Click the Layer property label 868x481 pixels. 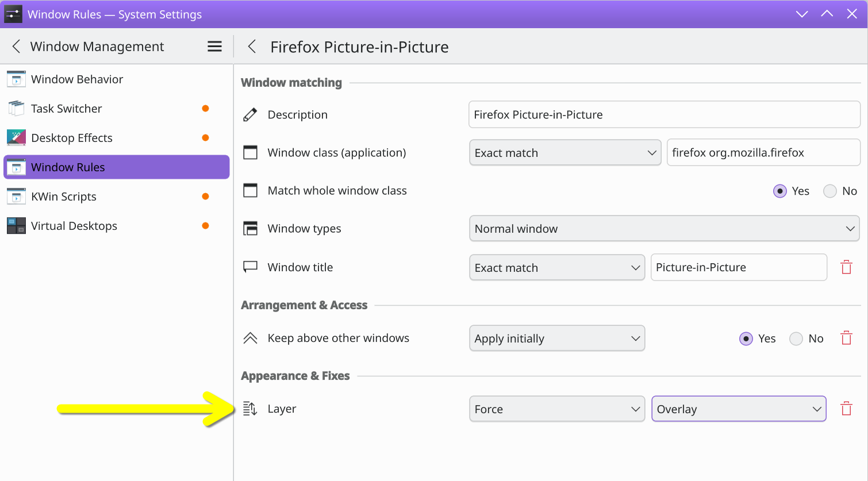[x=282, y=409]
